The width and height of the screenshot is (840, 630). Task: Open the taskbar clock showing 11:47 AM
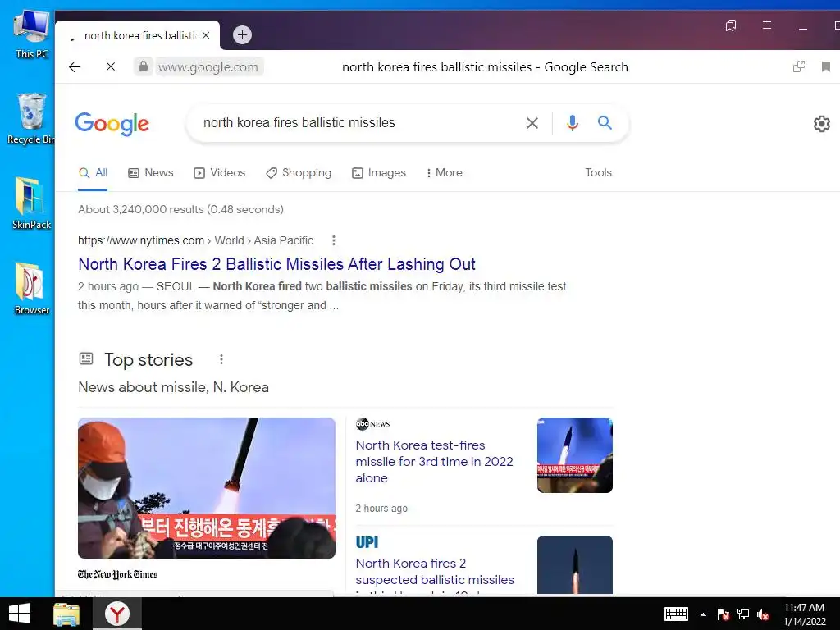(805, 614)
